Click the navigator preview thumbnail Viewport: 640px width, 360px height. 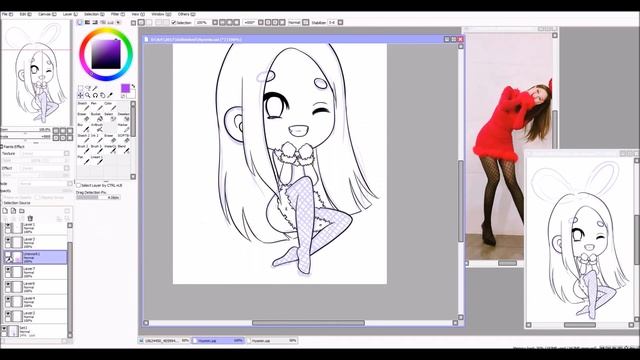point(36,73)
